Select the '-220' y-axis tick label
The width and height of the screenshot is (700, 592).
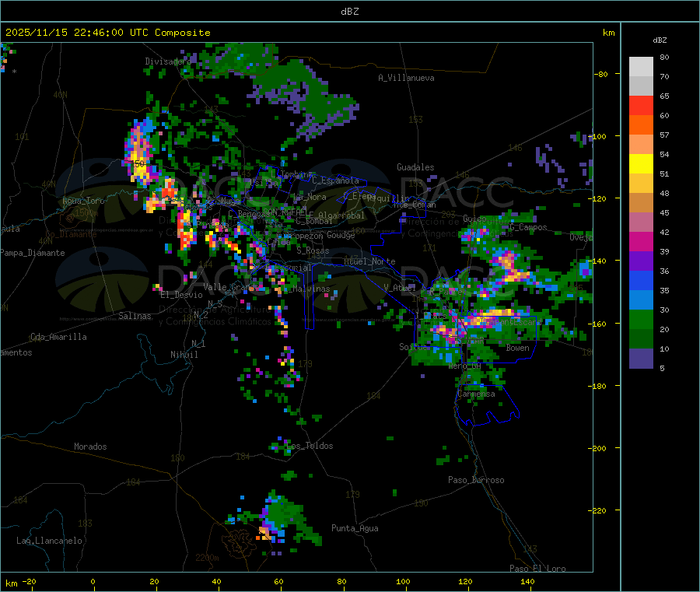point(599,510)
